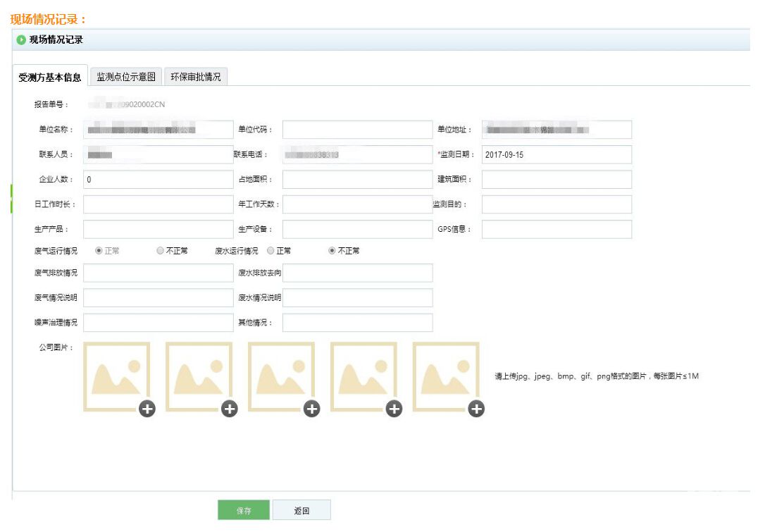The image size is (765, 532).
Task: Click the plus icon on first company image
Action: coord(147,408)
